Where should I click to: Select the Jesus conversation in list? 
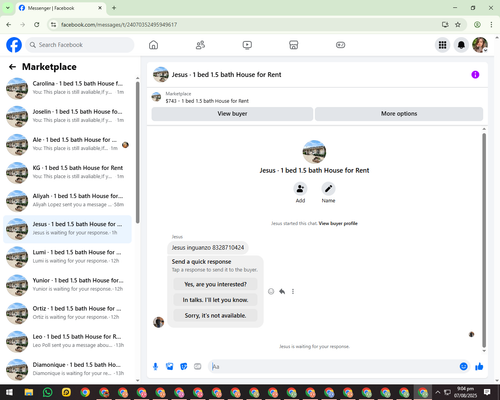pyautogui.click(x=67, y=229)
